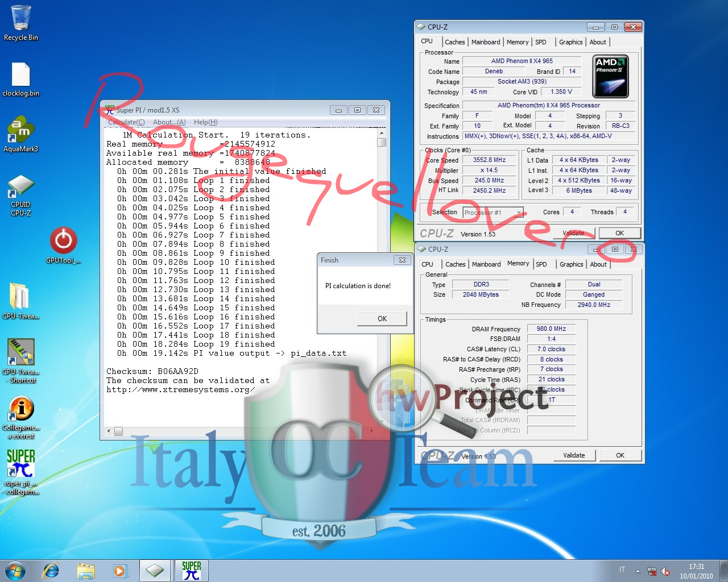Switch to About tab in top CPU-Z

pyautogui.click(x=598, y=42)
